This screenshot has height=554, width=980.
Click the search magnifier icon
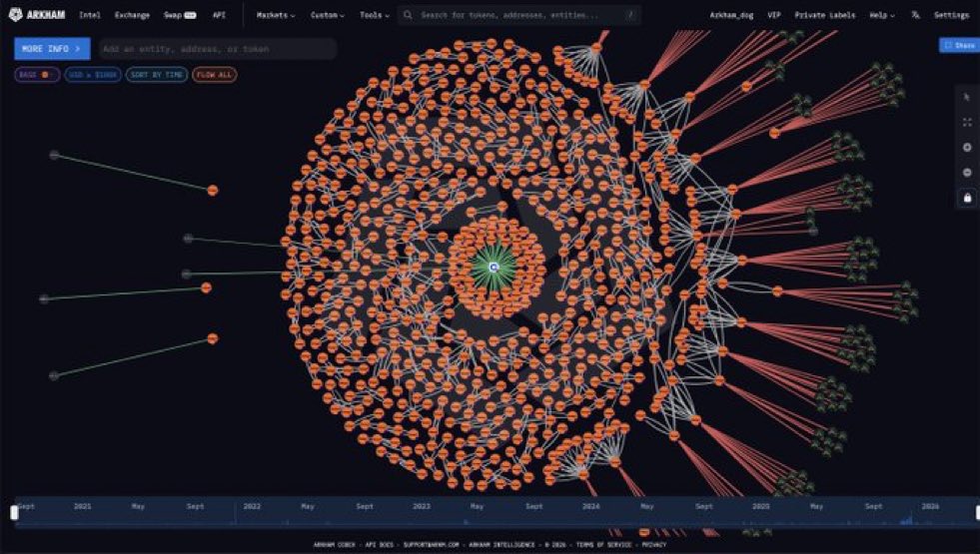408,15
